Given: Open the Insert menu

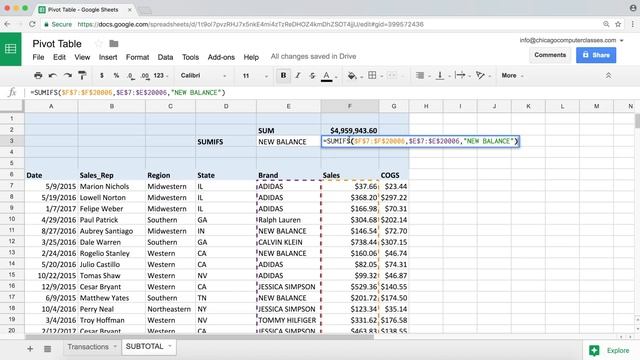Looking at the screenshot, I should pos(108,57).
